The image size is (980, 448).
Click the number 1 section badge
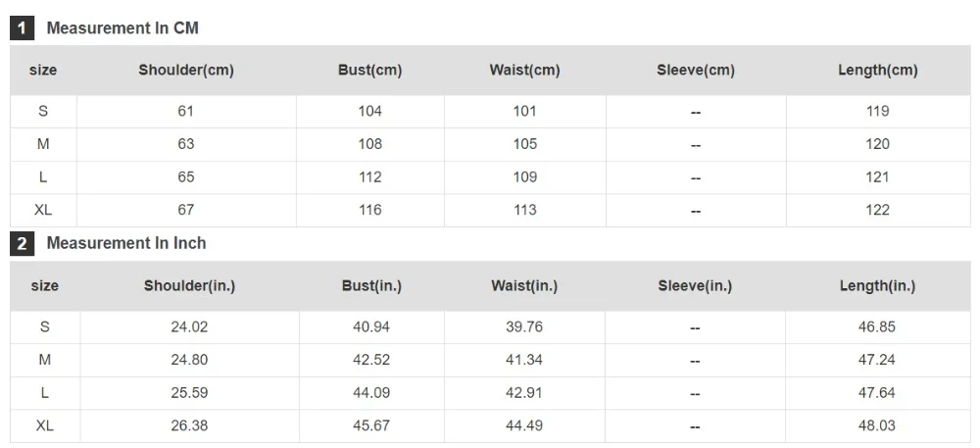pos(22,28)
